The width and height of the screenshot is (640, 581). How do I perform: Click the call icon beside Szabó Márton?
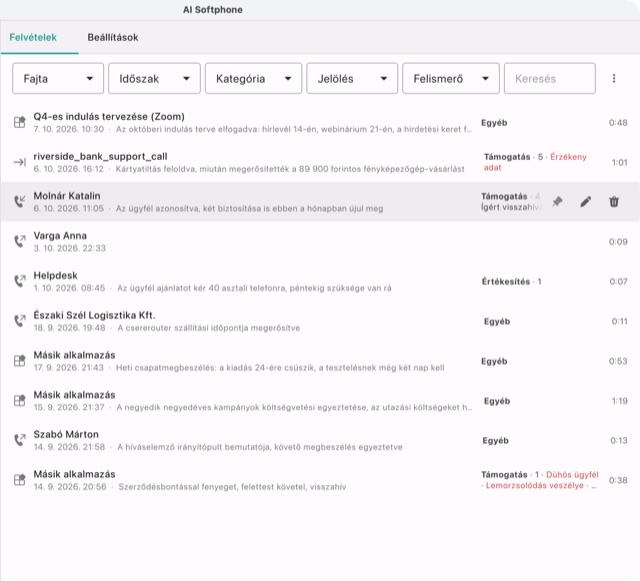20,440
